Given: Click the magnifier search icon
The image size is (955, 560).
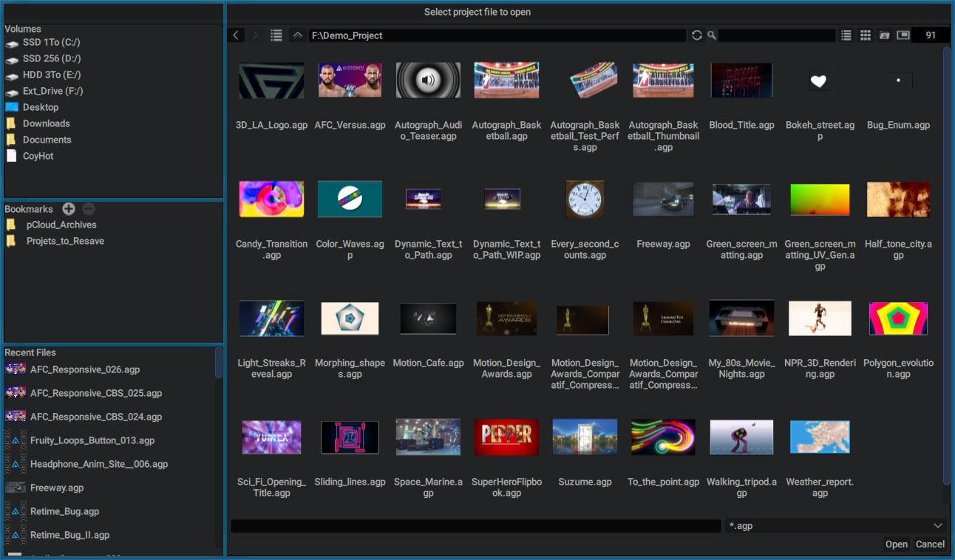Looking at the screenshot, I should pyautogui.click(x=711, y=35).
